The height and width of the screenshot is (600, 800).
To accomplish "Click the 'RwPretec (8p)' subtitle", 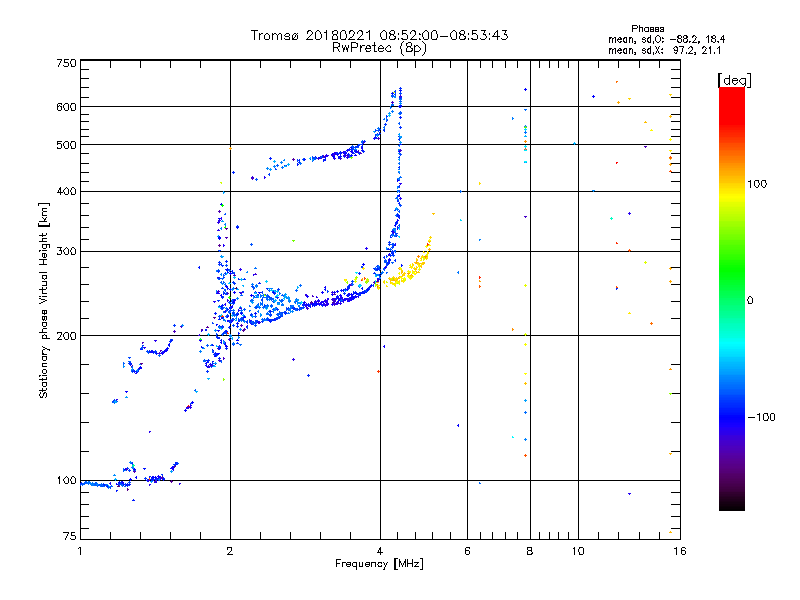I will [x=379, y=48].
